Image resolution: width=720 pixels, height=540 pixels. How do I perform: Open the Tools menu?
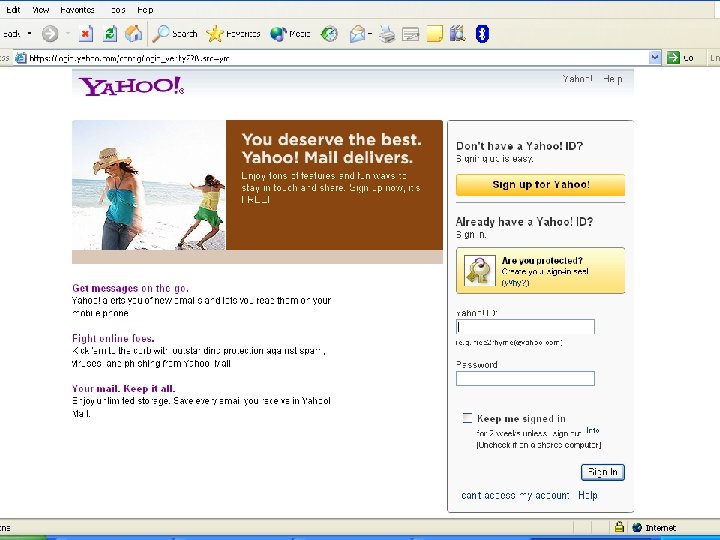[x=117, y=10]
